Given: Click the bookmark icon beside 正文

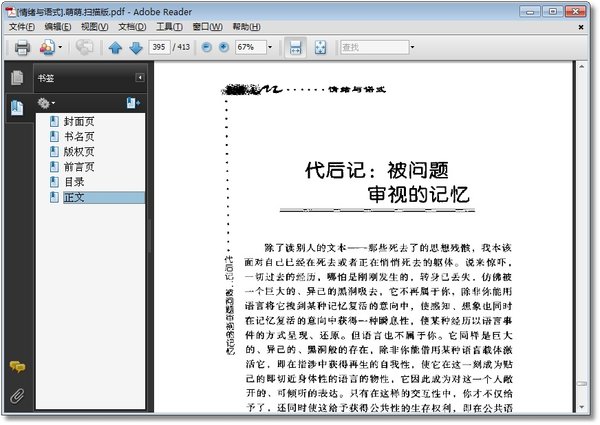Looking at the screenshot, I should point(54,197).
